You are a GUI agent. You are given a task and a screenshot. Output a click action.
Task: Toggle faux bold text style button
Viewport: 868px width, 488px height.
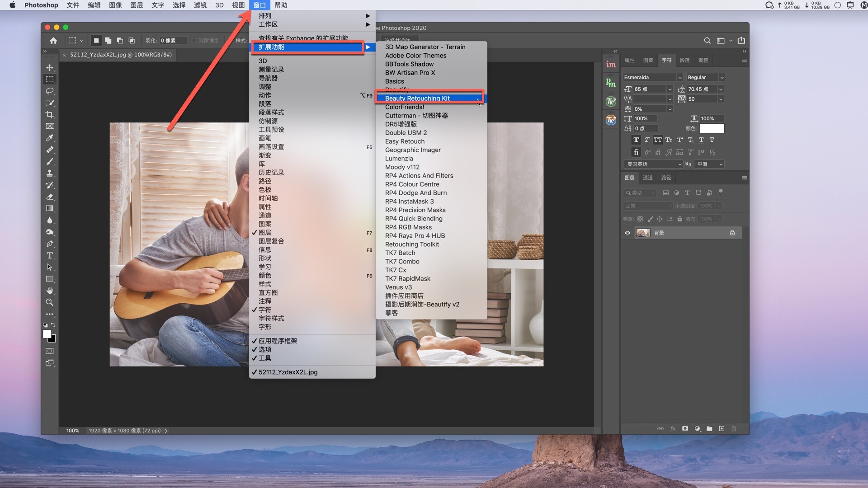(636, 140)
